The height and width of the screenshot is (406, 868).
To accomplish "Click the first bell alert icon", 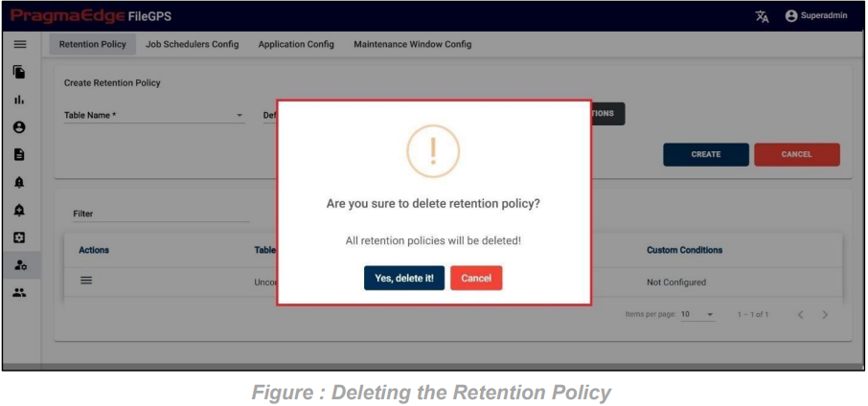I will point(20,183).
